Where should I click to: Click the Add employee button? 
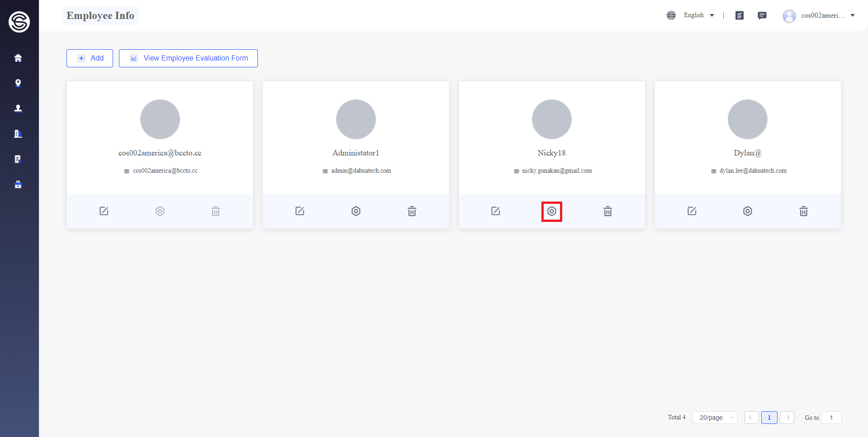(x=90, y=58)
